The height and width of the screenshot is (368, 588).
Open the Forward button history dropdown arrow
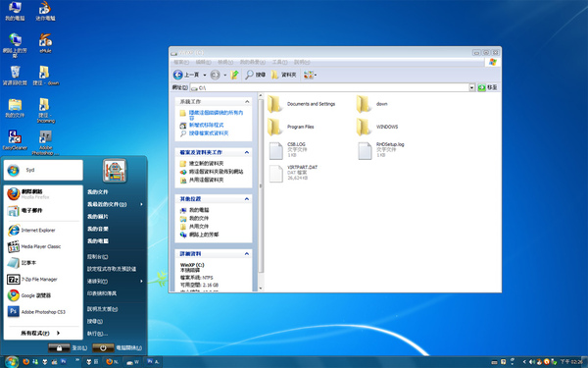tap(225, 75)
